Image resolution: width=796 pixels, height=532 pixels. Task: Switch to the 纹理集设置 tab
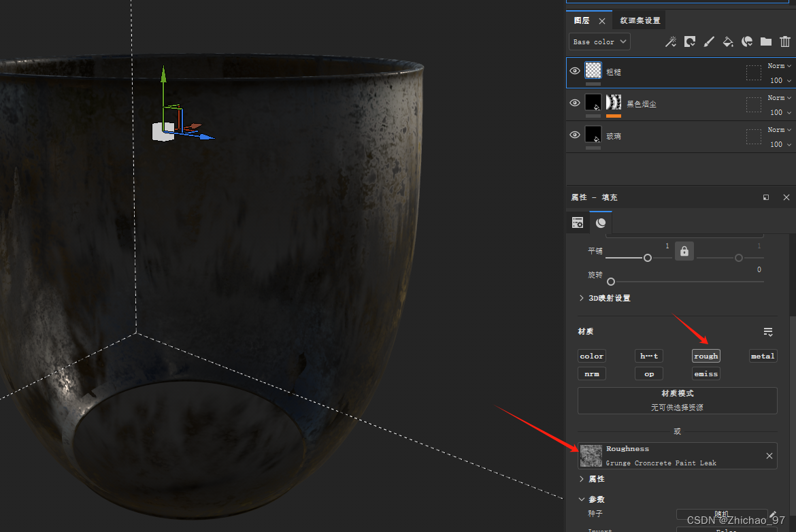(640, 21)
